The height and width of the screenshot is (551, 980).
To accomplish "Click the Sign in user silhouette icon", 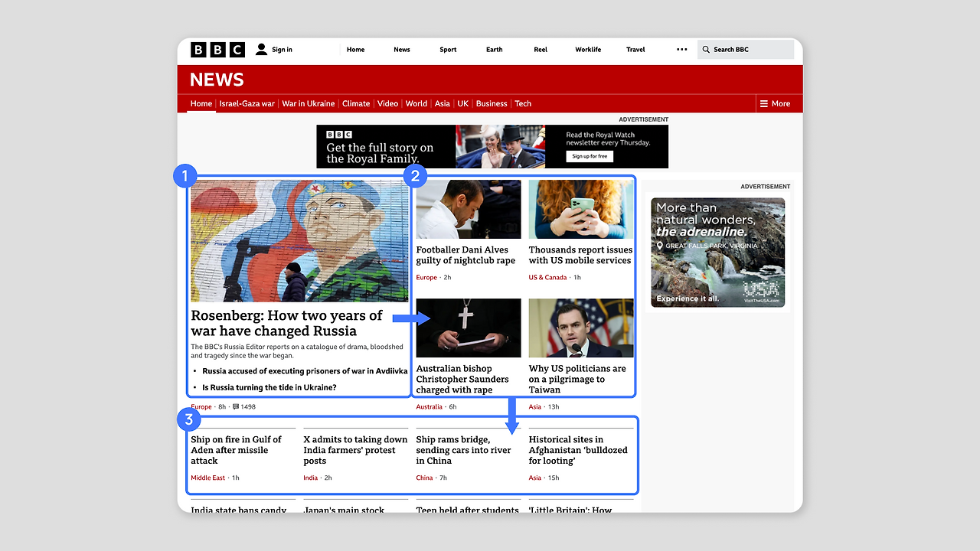I will [261, 50].
